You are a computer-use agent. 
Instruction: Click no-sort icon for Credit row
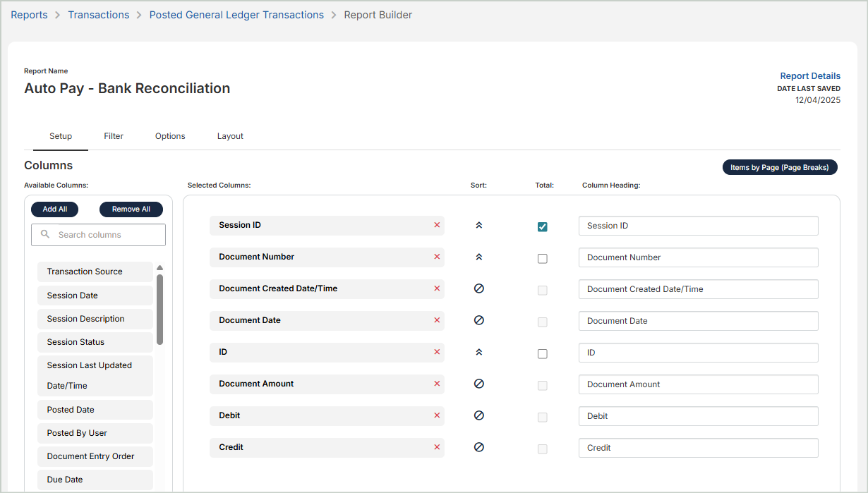478,447
